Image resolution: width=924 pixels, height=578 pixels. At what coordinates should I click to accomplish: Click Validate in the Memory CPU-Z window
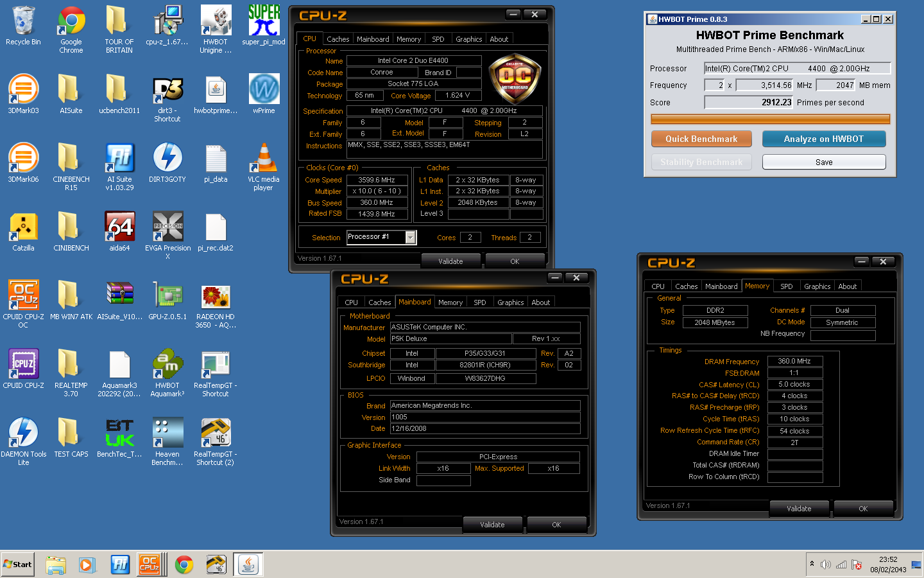click(799, 509)
